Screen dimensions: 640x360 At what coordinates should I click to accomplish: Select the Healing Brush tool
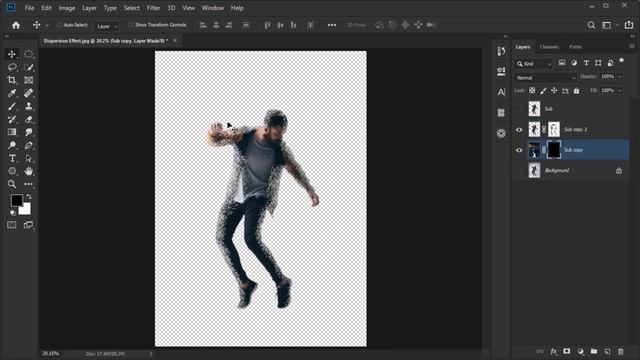click(28, 93)
